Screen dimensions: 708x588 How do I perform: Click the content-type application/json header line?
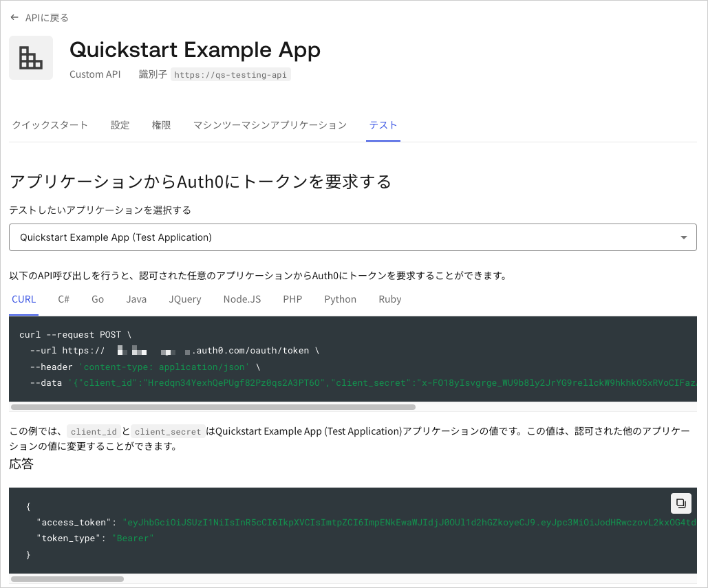[145, 367]
